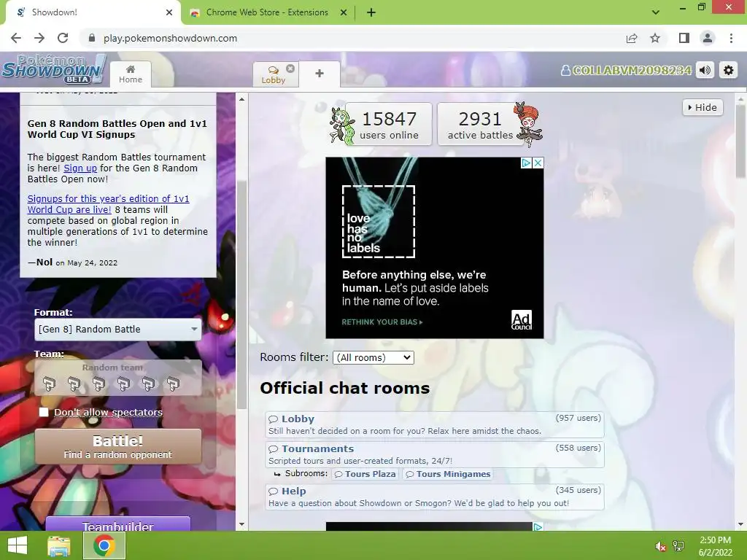Switch to the Chrome Web Store tab

267,12
